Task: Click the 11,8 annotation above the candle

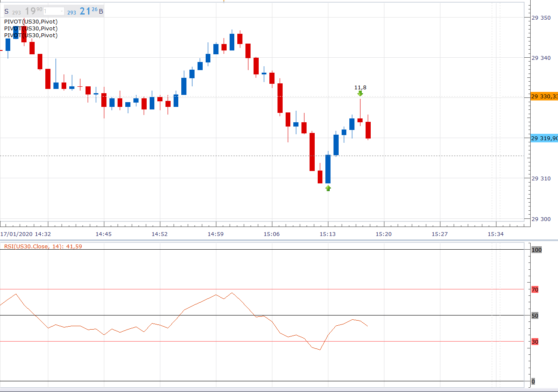Action: coord(360,87)
